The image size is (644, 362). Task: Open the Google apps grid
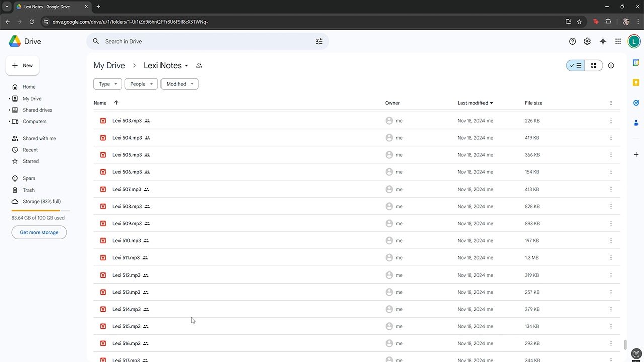[x=618, y=41]
